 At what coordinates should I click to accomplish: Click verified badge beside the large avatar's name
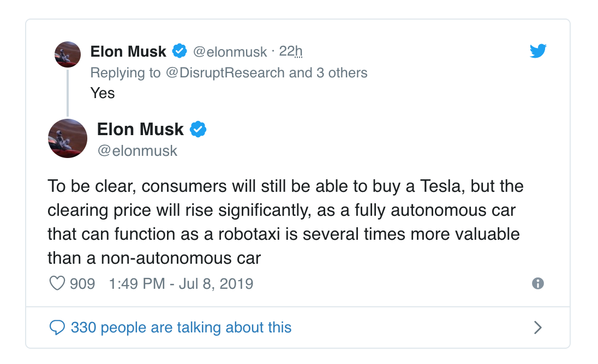tap(198, 130)
